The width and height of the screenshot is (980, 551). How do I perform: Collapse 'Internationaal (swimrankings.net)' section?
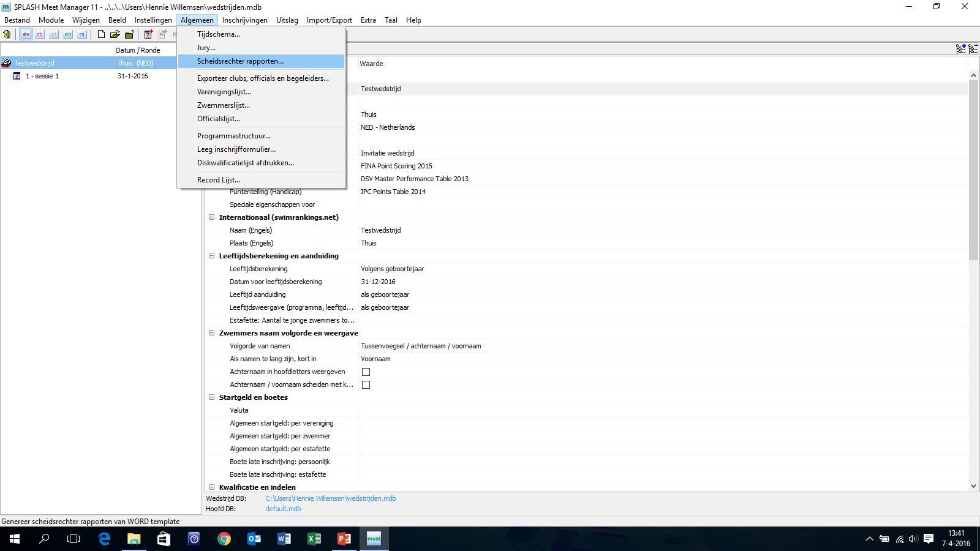coord(212,217)
